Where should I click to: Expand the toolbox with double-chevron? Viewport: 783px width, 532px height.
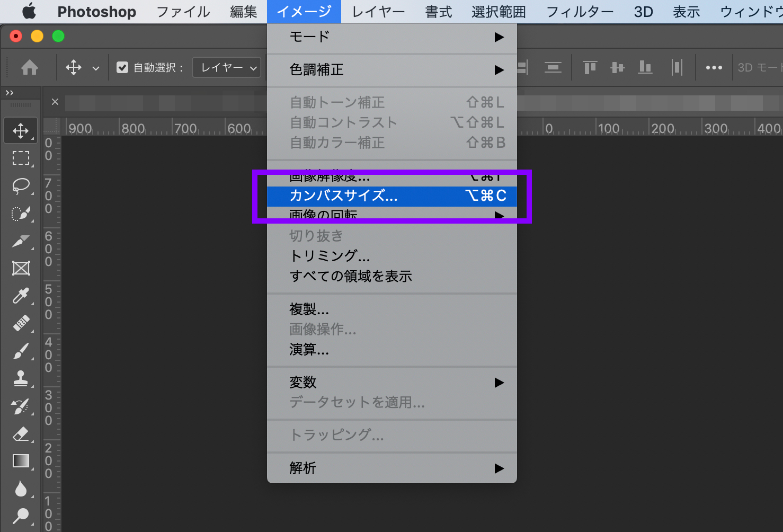point(10,93)
